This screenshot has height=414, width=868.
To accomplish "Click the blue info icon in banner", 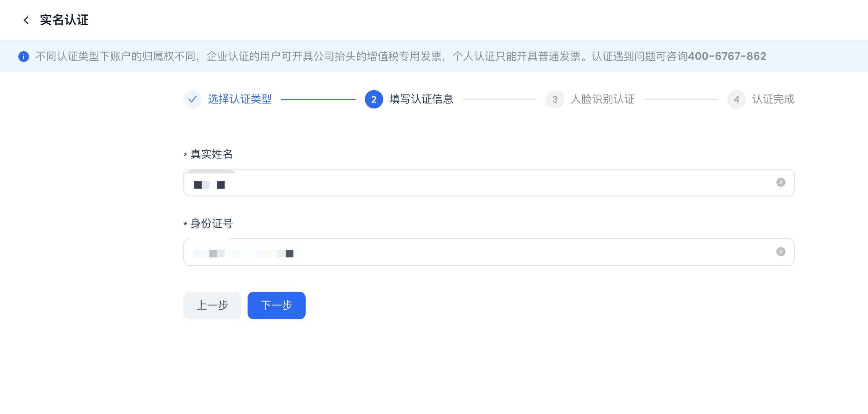I will [x=24, y=57].
